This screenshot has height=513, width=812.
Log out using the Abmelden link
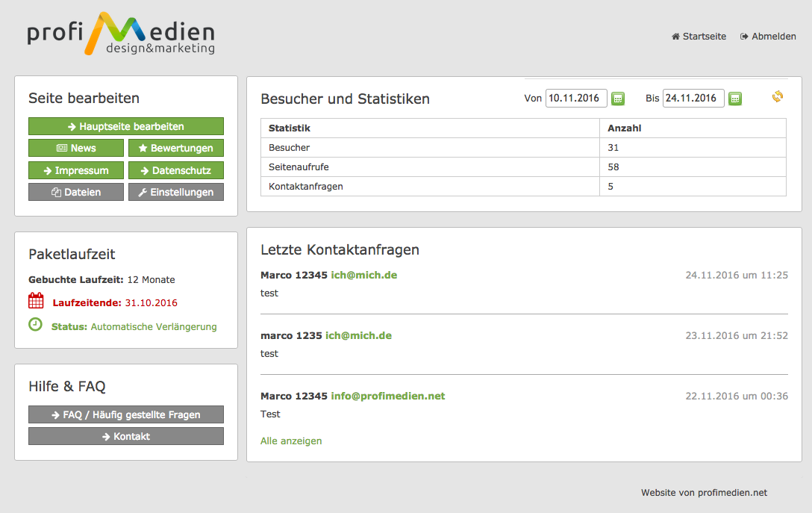pyautogui.click(x=768, y=36)
